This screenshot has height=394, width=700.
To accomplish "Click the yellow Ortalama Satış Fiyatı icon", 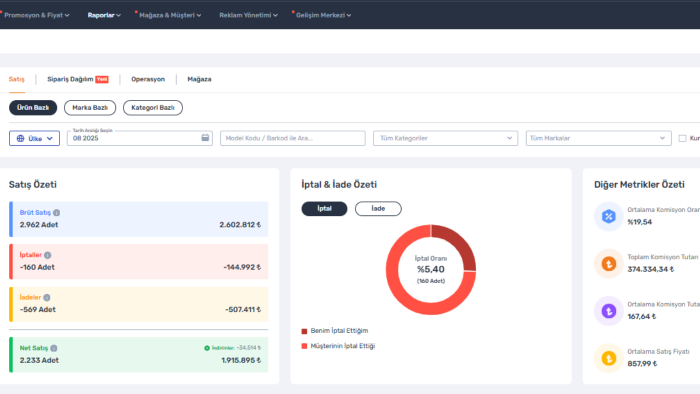I will point(608,358).
